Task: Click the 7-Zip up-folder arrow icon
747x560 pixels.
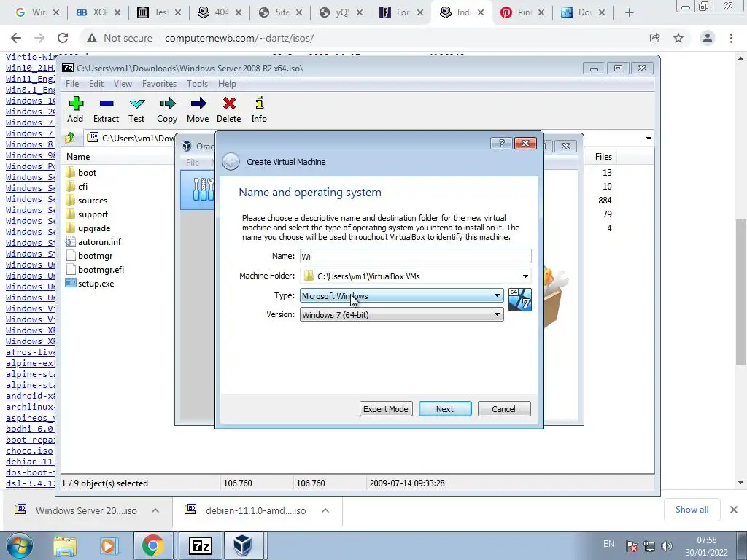Action: click(70, 138)
